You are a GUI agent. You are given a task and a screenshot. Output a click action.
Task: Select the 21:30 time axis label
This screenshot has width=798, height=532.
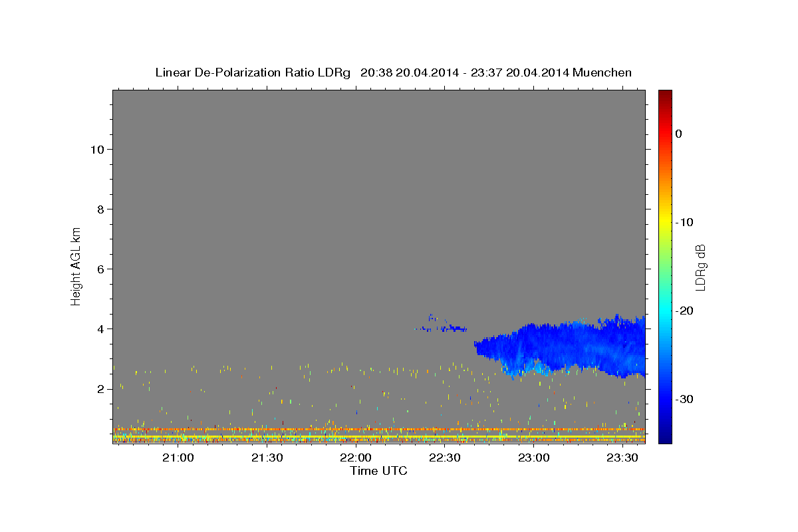pyautogui.click(x=267, y=458)
